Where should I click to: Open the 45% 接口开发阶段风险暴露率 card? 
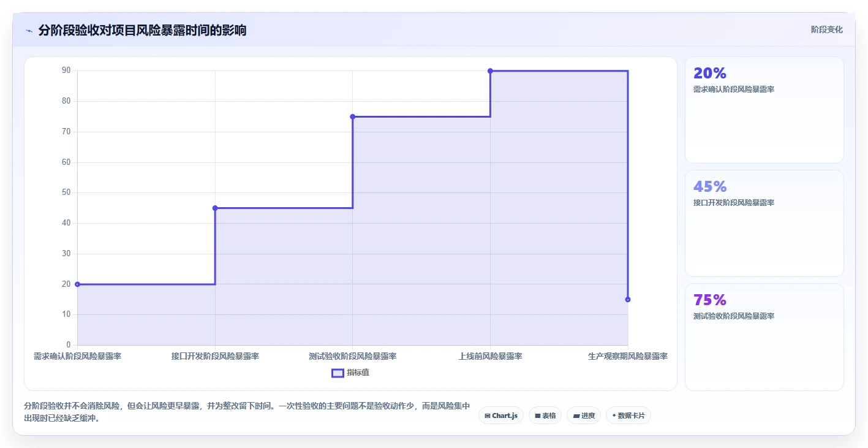click(x=764, y=224)
